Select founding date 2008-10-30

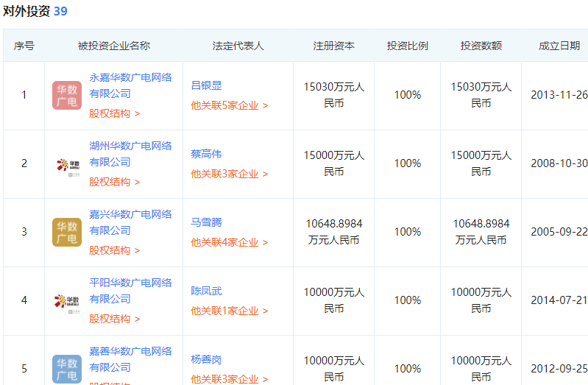click(559, 163)
